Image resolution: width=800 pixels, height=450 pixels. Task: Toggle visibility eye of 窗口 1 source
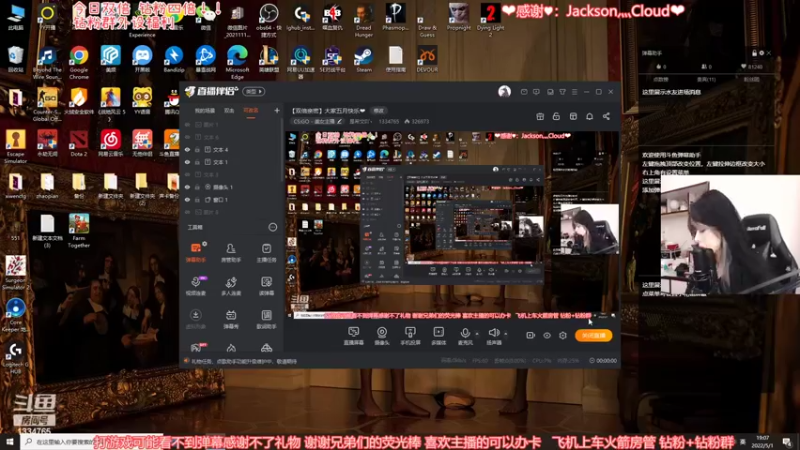(x=187, y=199)
